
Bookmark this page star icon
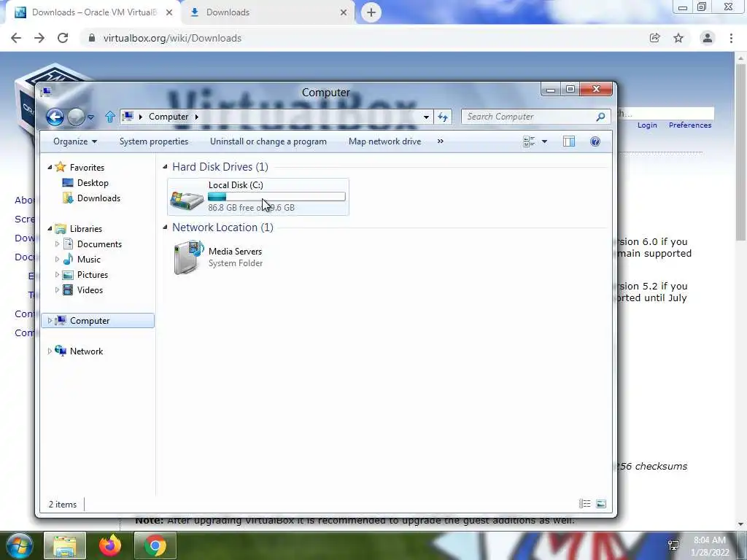[x=678, y=38]
